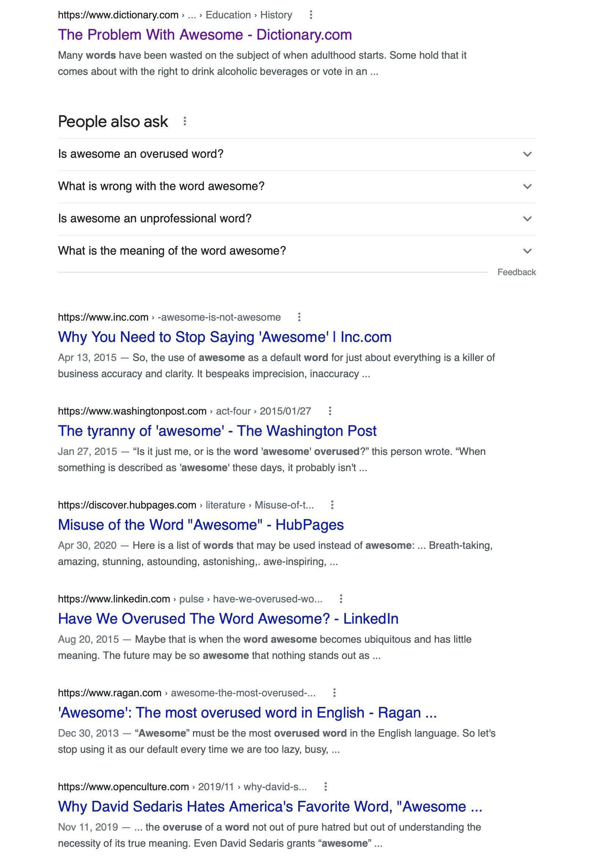Open "The Problem With Awesome" Dictionary.com link
The height and width of the screenshot is (868, 603).
pyautogui.click(x=205, y=35)
